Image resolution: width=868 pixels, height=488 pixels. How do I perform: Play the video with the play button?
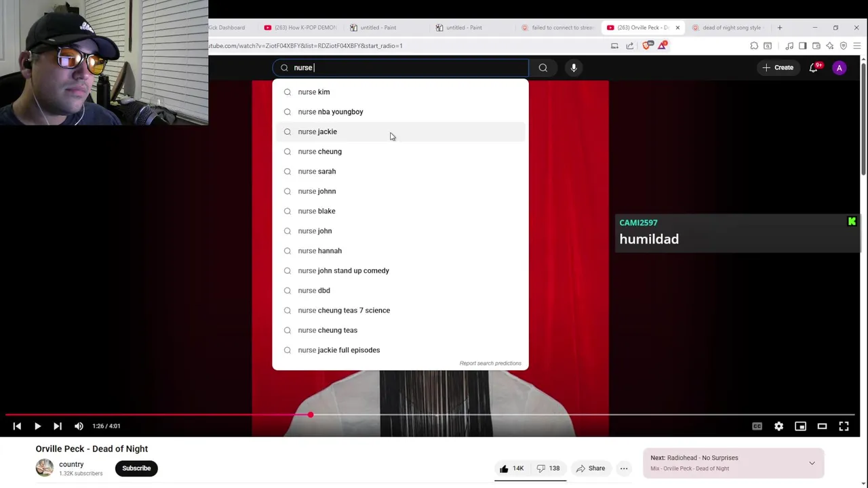tap(37, 426)
